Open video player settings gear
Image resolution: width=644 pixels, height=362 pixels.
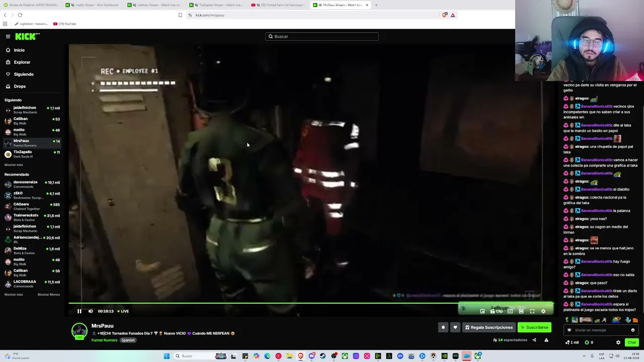[x=543, y=311]
